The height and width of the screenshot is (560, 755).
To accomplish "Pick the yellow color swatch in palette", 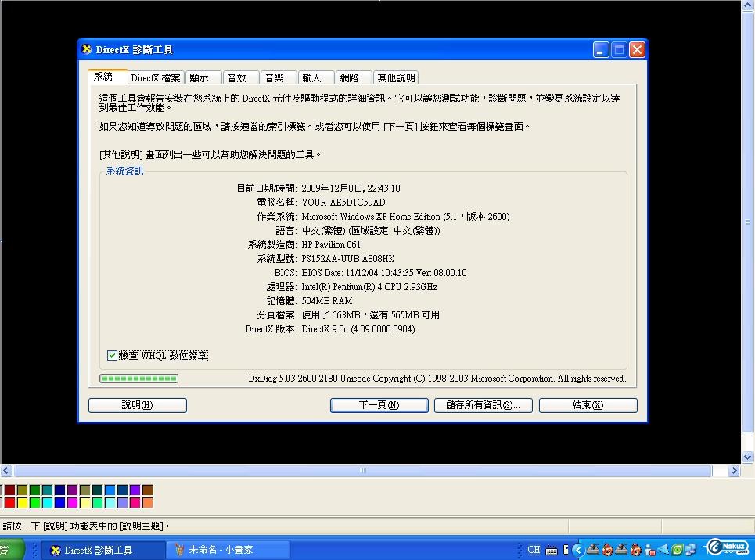I will [x=22, y=502].
